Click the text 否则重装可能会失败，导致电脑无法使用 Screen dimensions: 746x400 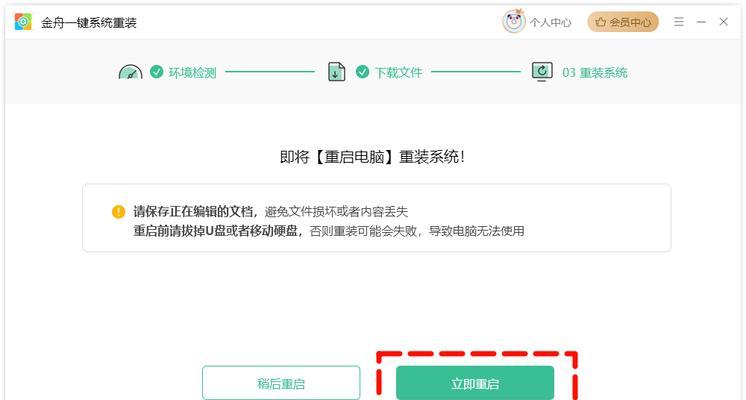tap(417, 231)
